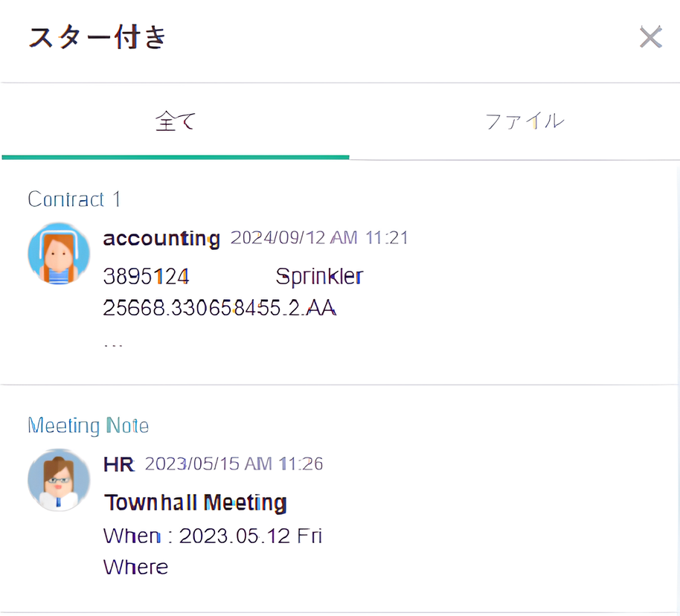Click the 3895124 number in the message
The image size is (680, 616).
(146, 277)
